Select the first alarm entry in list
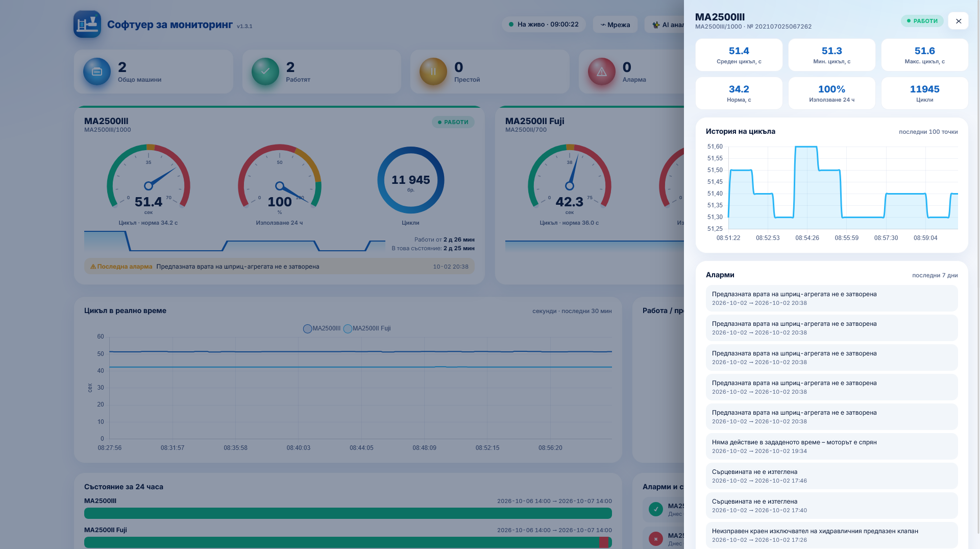 pos(832,298)
